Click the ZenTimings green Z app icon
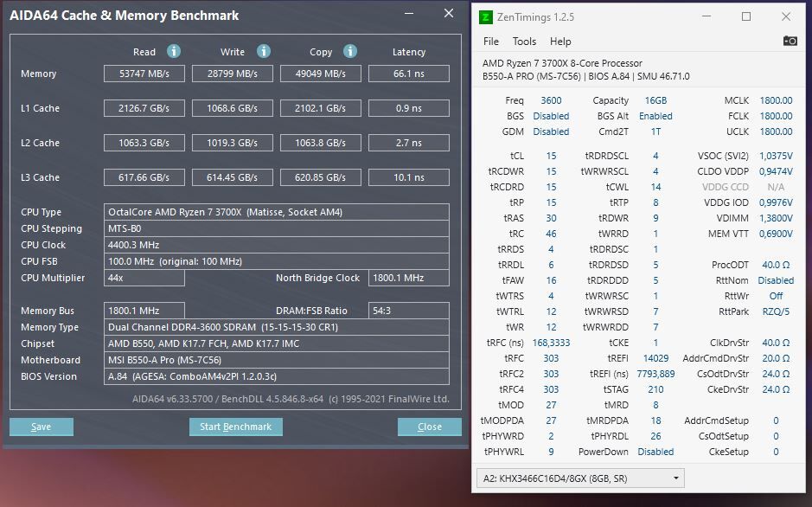812x507 pixels. pyautogui.click(x=485, y=17)
